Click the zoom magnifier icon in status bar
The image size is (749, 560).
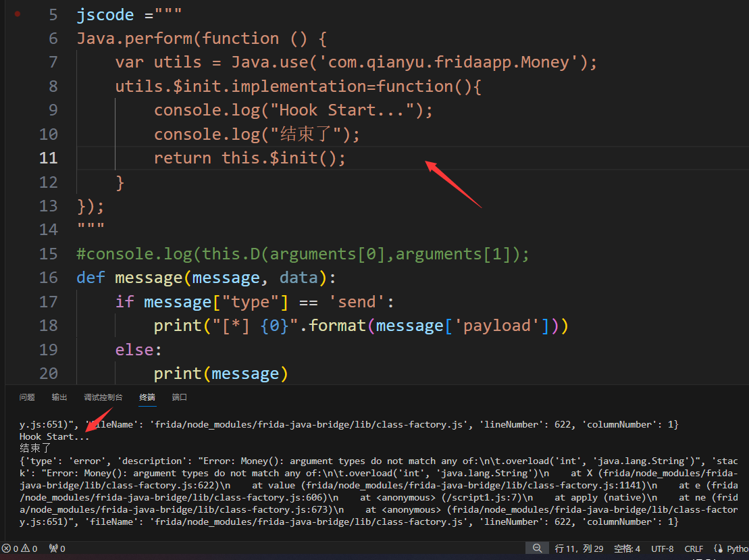coord(537,549)
